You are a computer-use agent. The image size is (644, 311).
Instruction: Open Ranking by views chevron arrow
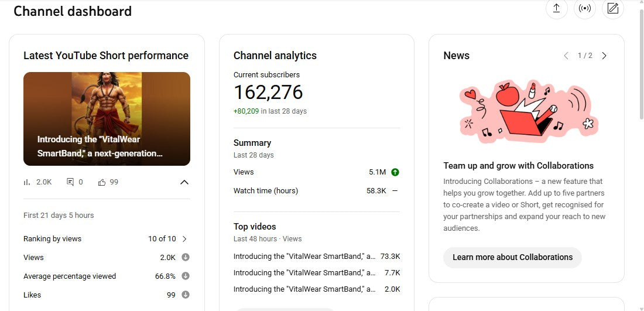[x=184, y=239]
